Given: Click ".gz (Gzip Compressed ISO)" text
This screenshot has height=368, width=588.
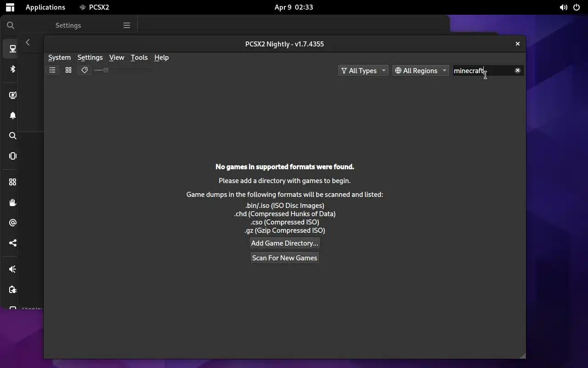Looking at the screenshot, I should point(285,230).
